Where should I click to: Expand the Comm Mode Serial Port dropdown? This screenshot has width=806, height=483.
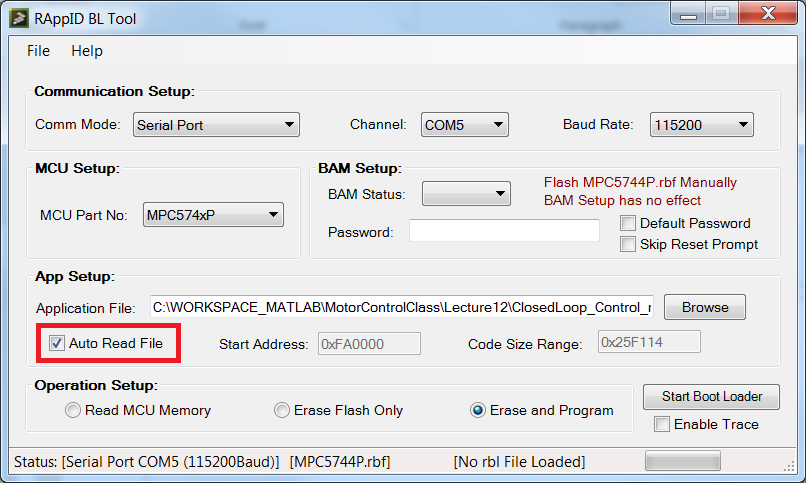pyautogui.click(x=216, y=125)
